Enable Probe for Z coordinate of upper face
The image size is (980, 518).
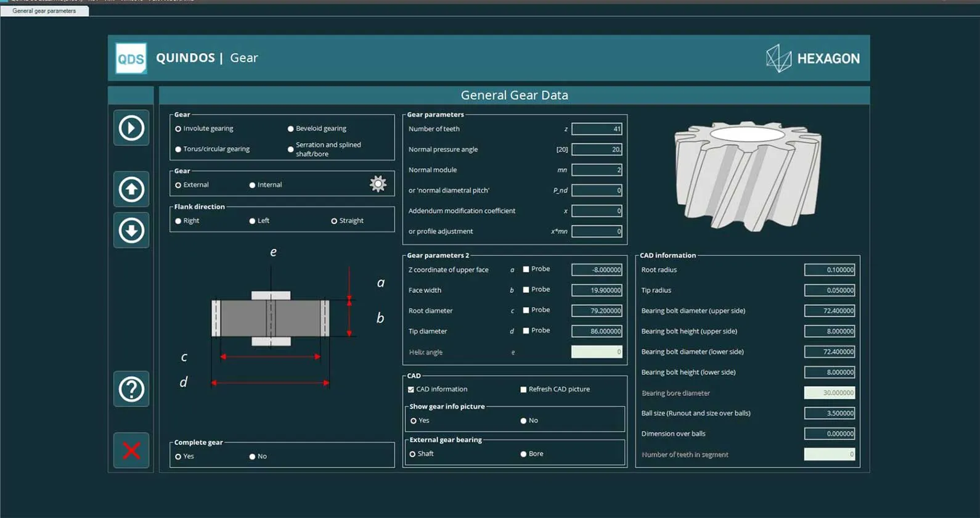526,269
